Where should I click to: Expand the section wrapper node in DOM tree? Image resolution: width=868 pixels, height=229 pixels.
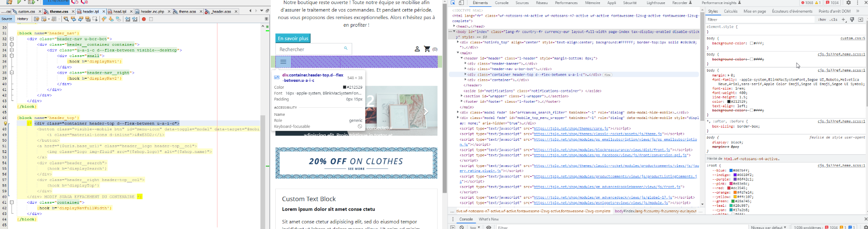(x=462, y=96)
